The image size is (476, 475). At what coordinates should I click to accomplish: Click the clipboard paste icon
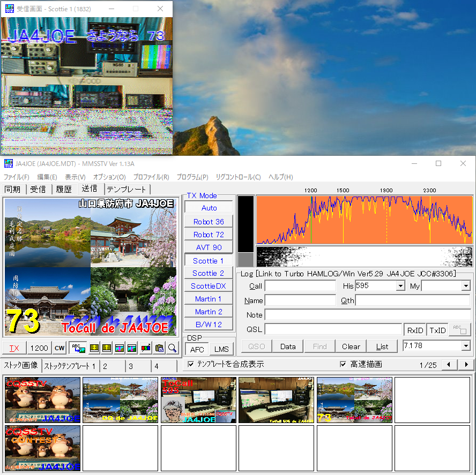tap(159, 348)
